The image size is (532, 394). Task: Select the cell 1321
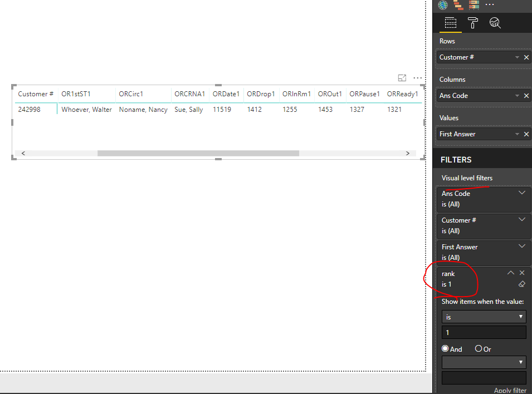(x=394, y=110)
